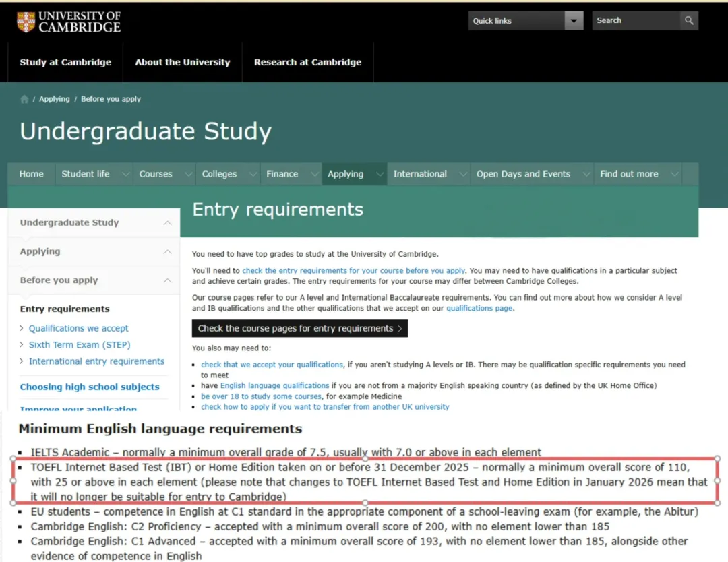Open the Study at Cambridge menu
Viewport: 728px width, 562px height.
(65, 62)
